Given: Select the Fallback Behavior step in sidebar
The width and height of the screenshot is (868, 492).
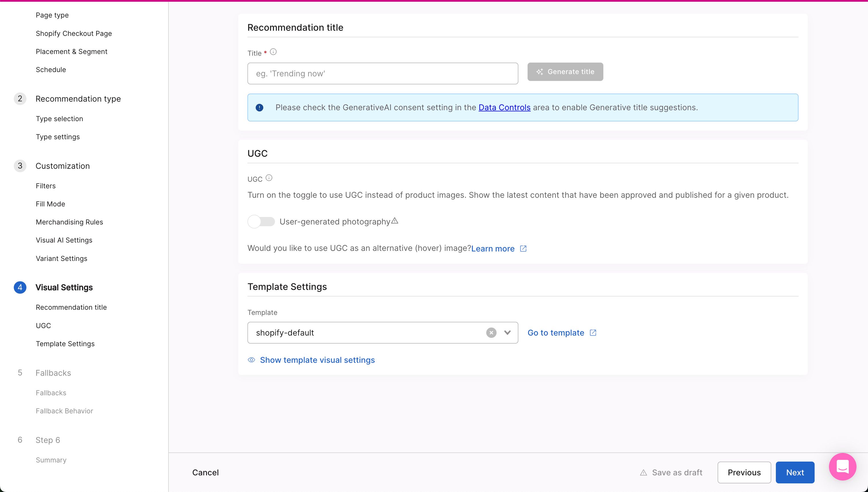Looking at the screenshot, I should (x=64, y=410).
